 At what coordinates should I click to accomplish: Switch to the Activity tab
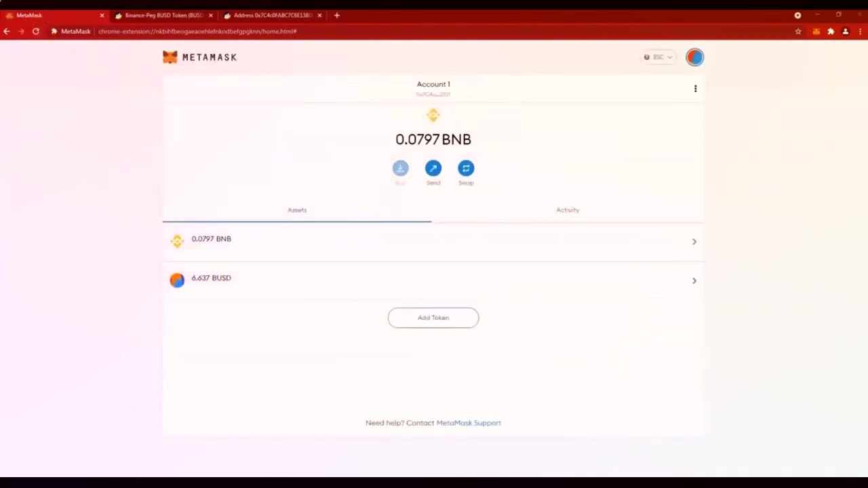pyautogui.click(x=568, y=210)
